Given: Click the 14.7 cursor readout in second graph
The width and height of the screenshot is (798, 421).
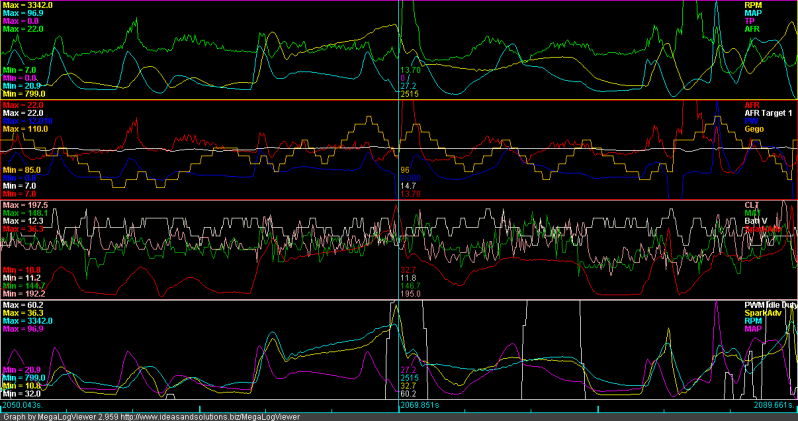Looking at the screenshot, I should [408, 185].
